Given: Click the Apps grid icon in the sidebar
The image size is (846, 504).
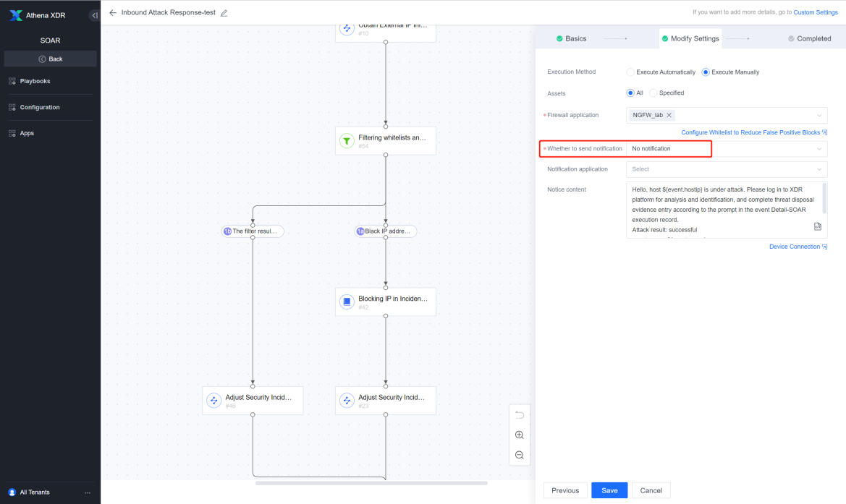Looking at the screenshot, I should pyautogui.click(x=12, y=133).
